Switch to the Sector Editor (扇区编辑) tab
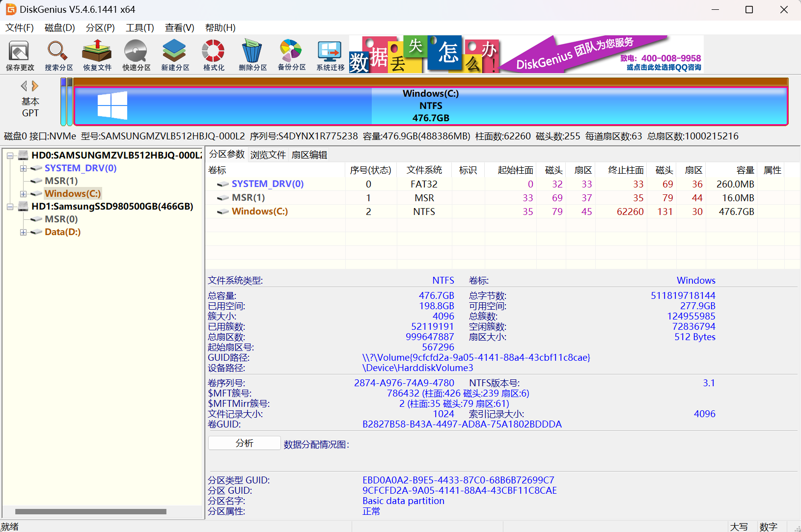Image resolution: width=801 pixels, height=532 pixels. 309,155
